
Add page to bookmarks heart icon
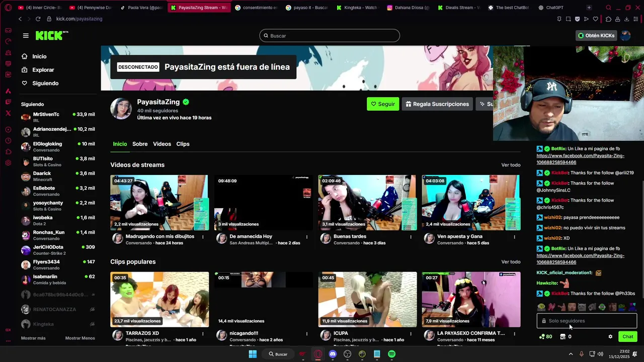coord(596,19)
